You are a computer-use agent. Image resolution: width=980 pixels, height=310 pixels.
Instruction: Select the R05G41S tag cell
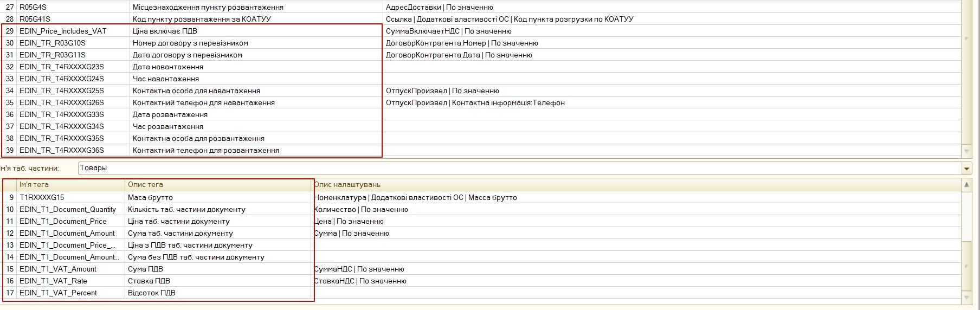coord(74,19)
